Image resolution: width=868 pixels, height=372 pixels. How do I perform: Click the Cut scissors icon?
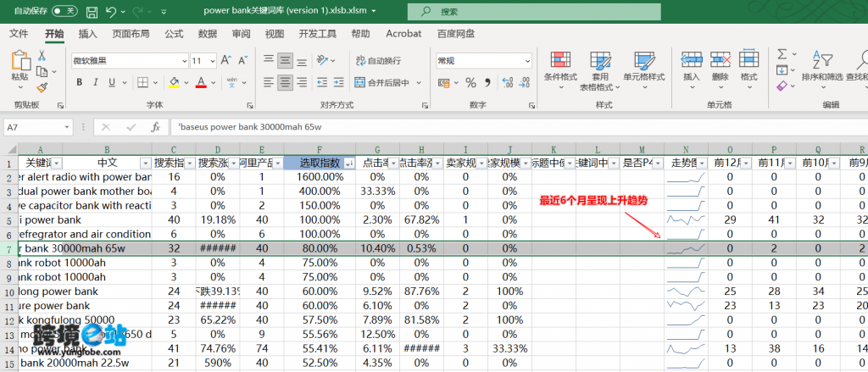[x=42, y=55]
